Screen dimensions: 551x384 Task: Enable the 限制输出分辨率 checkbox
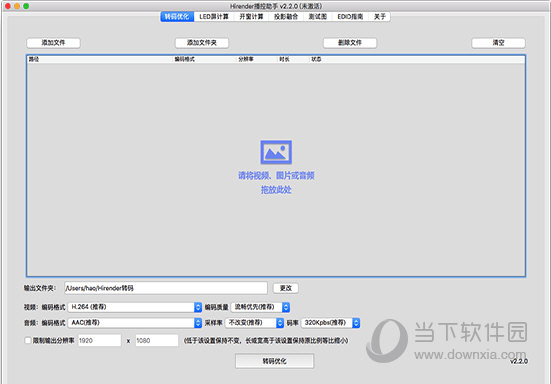(x=28, y=340)
